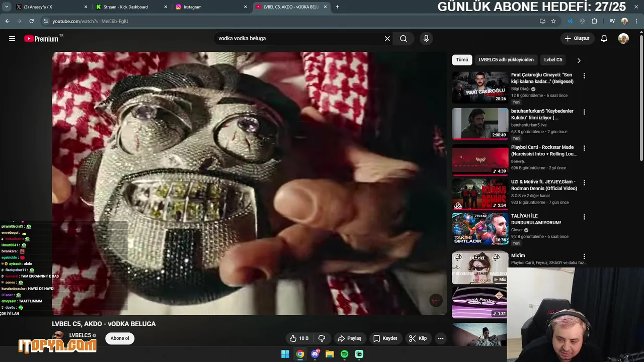Image resolution: width=644 pixels, height=362 pixels.
Task: Open more actions ellipsis under the video
Action: 441,338
